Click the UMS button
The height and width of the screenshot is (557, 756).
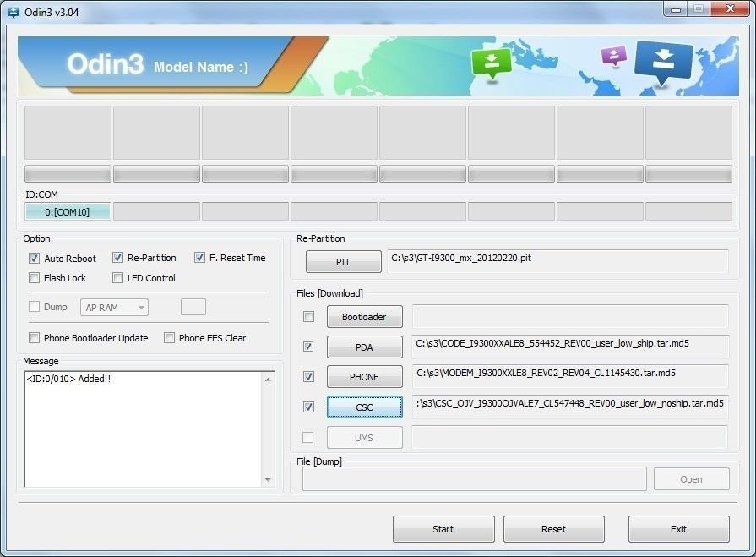click(x=365, y=438)
